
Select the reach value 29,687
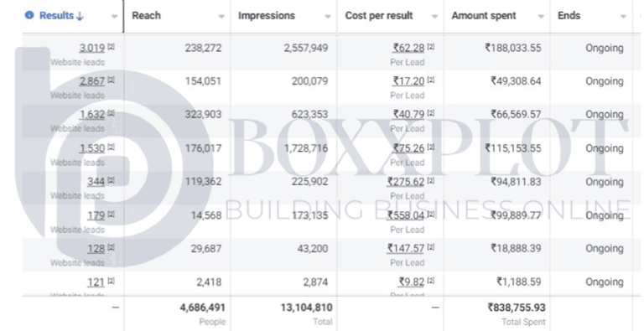click(206, 248)
